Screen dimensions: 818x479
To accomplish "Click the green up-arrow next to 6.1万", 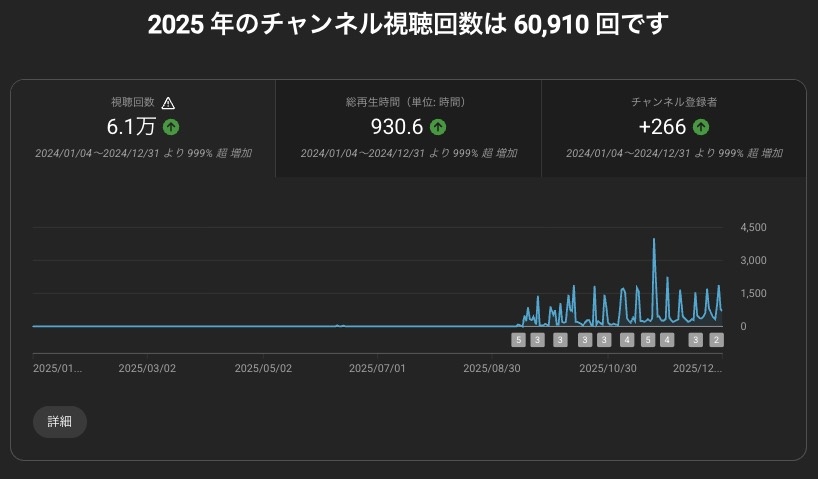I will tap(171, 127).
